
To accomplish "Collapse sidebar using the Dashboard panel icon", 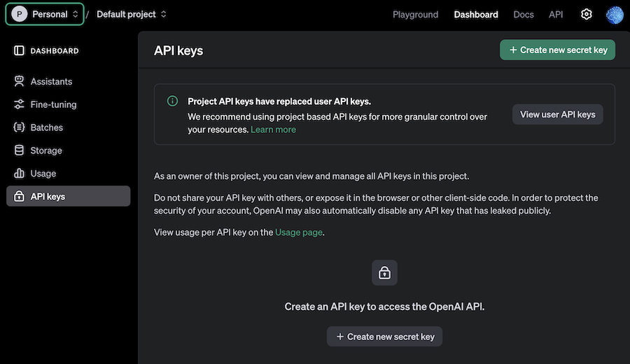I will (19, 50).
